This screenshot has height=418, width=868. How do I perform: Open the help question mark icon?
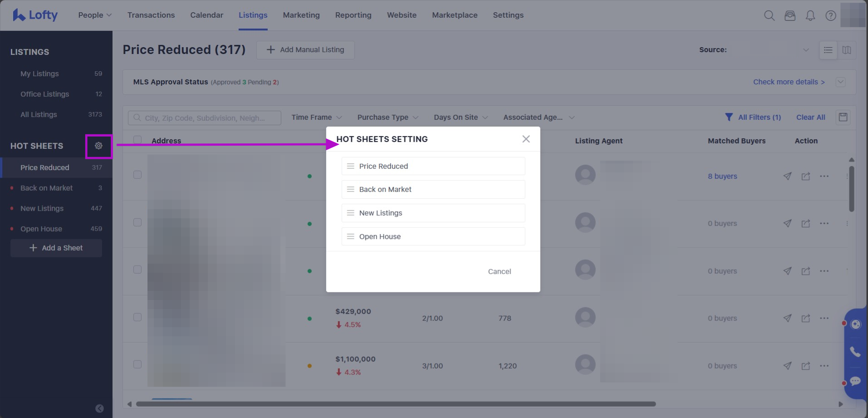830,15
